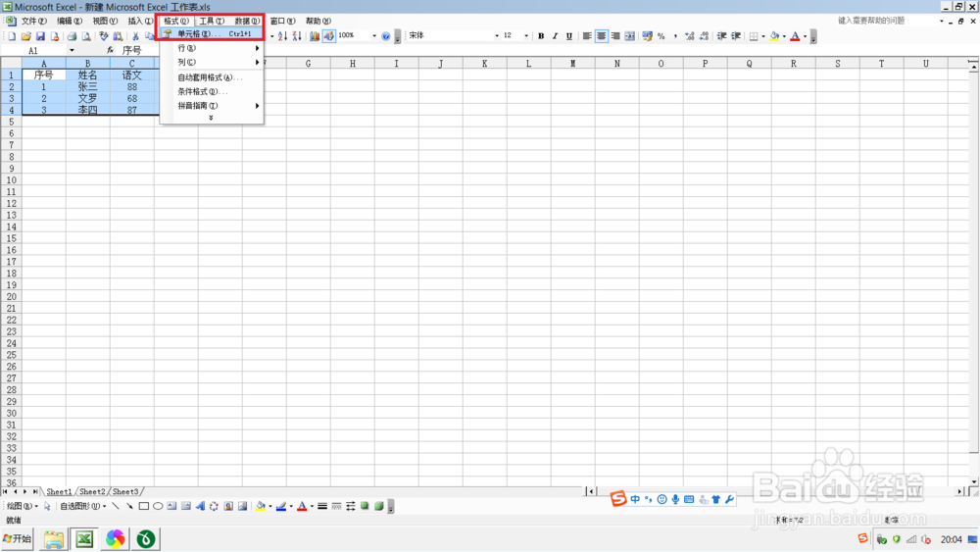Screen dimensions: 980x552
Task: Toggle left text alignment
Action: [587, 36]
